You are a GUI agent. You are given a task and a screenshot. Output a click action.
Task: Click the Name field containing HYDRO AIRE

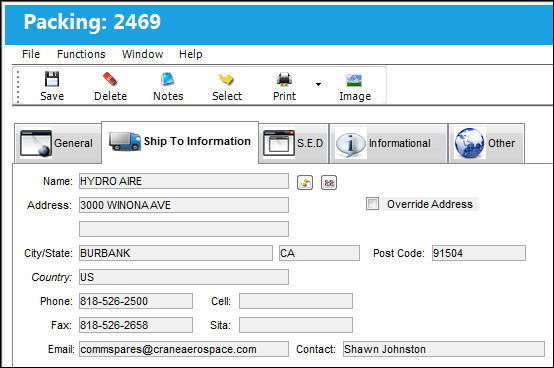coord(184,181)
